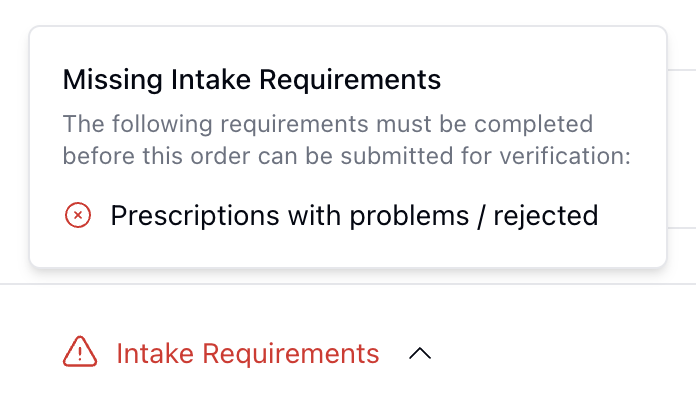Click the alert icon left of Intake Requirements
Screen dimensions: 696x413
coord(80,353)
